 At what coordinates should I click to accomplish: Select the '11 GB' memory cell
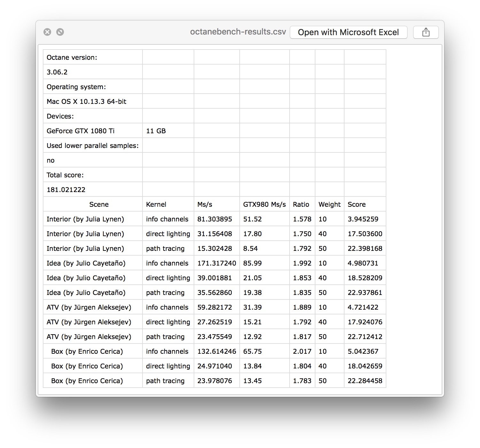(168, 131)
